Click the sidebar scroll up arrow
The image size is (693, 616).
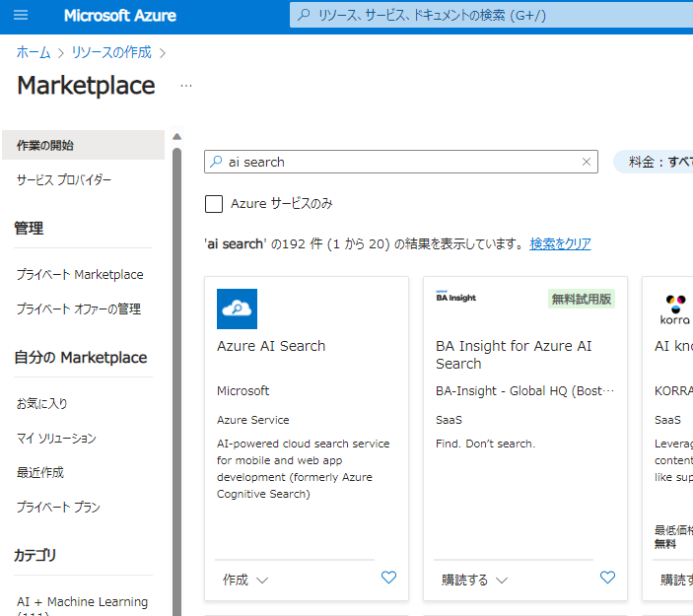176,137
